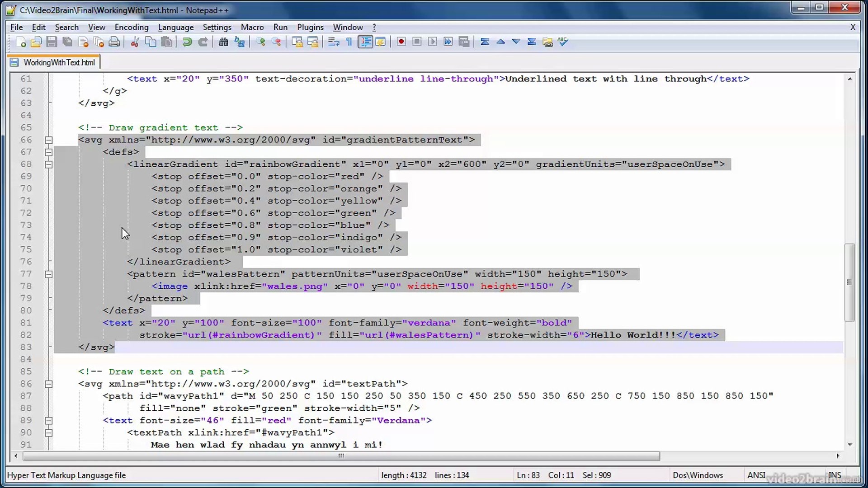Paste clipboard with the Paste icon
868x488 pixels.
point(166,42)
